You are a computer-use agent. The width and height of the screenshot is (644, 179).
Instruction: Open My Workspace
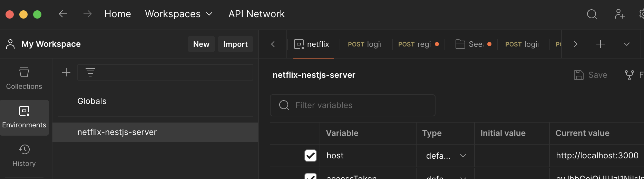43,44
